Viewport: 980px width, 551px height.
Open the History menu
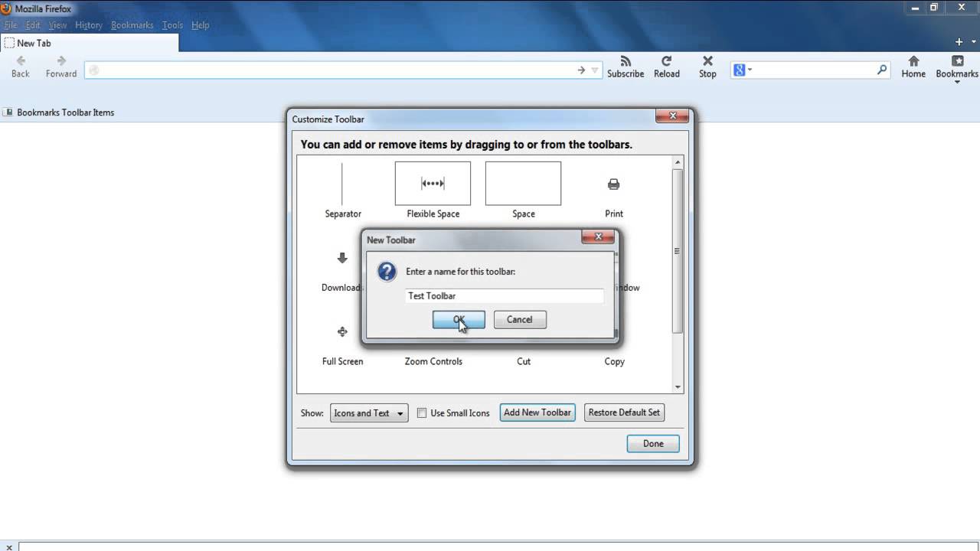click(89, 25)
